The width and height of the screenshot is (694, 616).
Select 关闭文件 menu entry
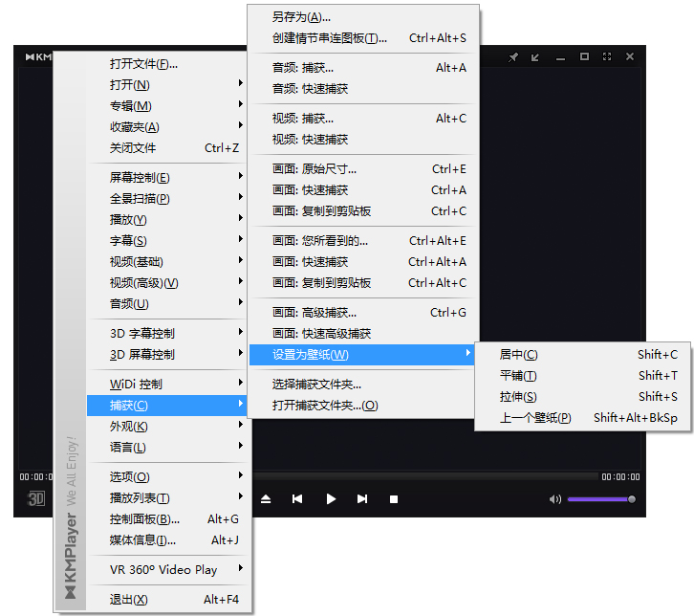tap(166, 148)
